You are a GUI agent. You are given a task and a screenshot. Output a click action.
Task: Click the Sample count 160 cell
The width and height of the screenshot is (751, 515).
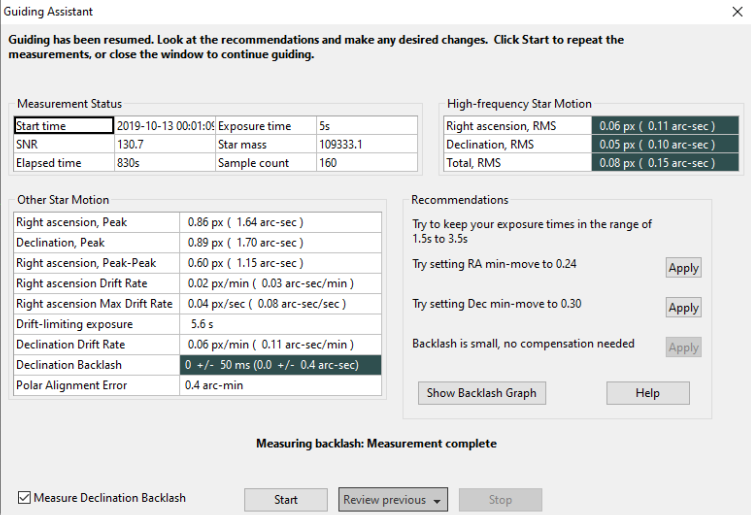pyautogui.click(x=366, y=163)
